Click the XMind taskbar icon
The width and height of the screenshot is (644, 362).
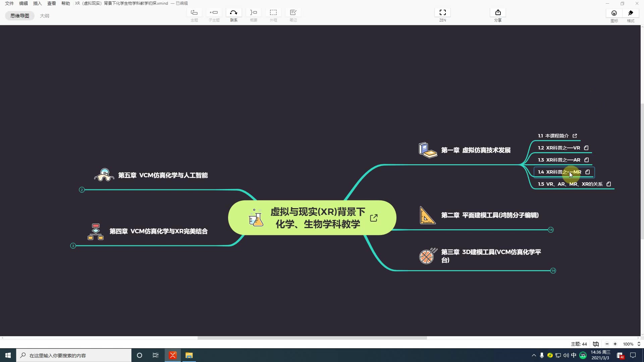coord(173,355)
